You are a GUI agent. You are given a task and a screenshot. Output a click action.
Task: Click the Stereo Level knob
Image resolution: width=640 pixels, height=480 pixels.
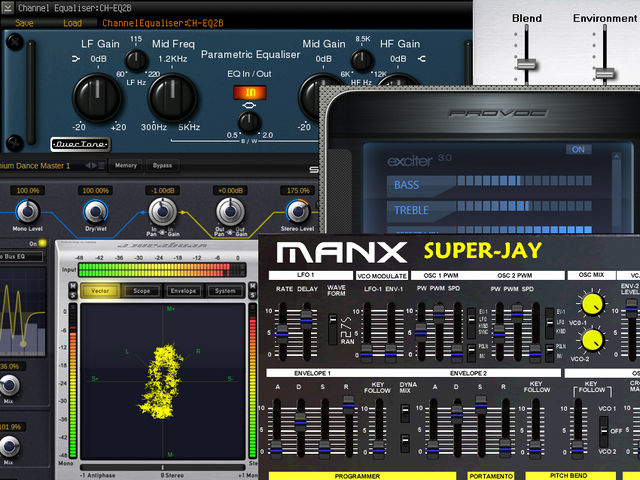pos(298,211)
